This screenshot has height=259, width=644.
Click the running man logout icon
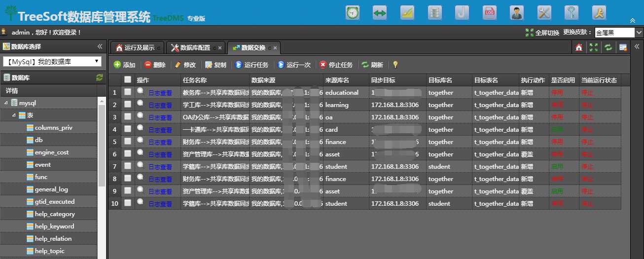coord(599,13)
